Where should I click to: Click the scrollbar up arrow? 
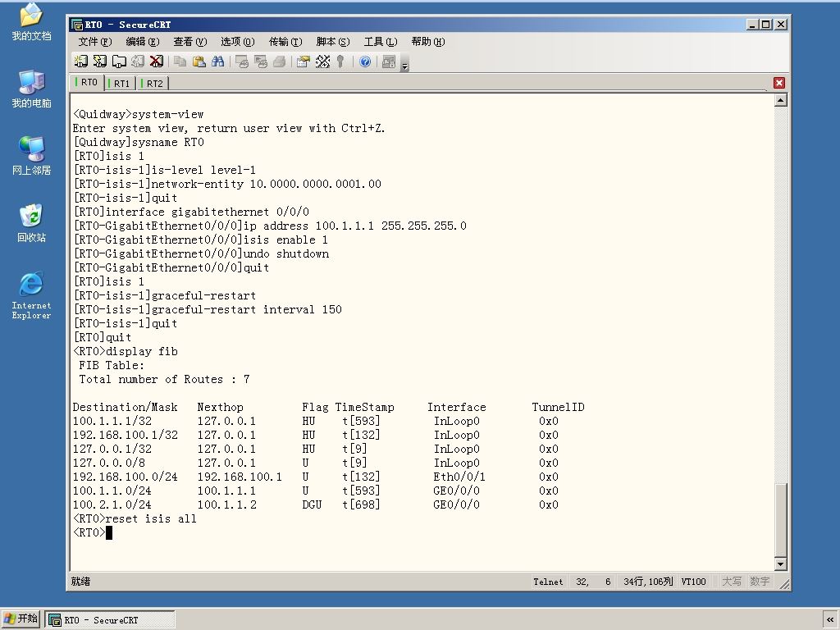pyautogui.click(x=781, y=100)
